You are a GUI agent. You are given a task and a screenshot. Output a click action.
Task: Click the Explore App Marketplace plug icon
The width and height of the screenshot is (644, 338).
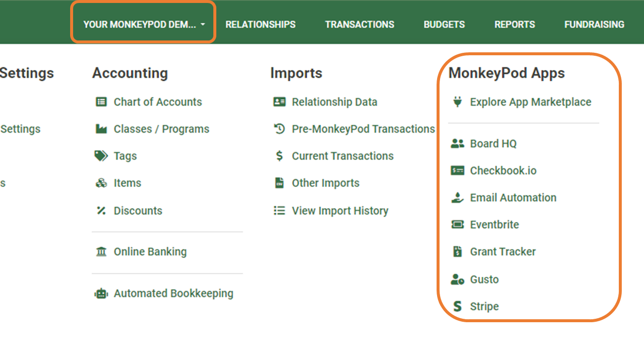(457, 102)
